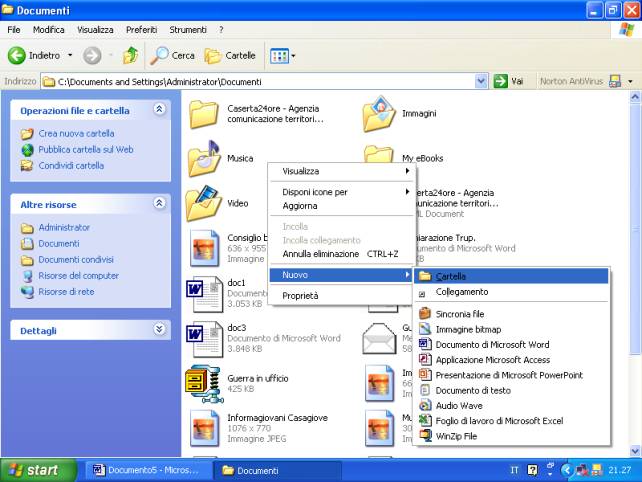
Task: Click the IT language indicator in taskbar
Action: point(514,470)
